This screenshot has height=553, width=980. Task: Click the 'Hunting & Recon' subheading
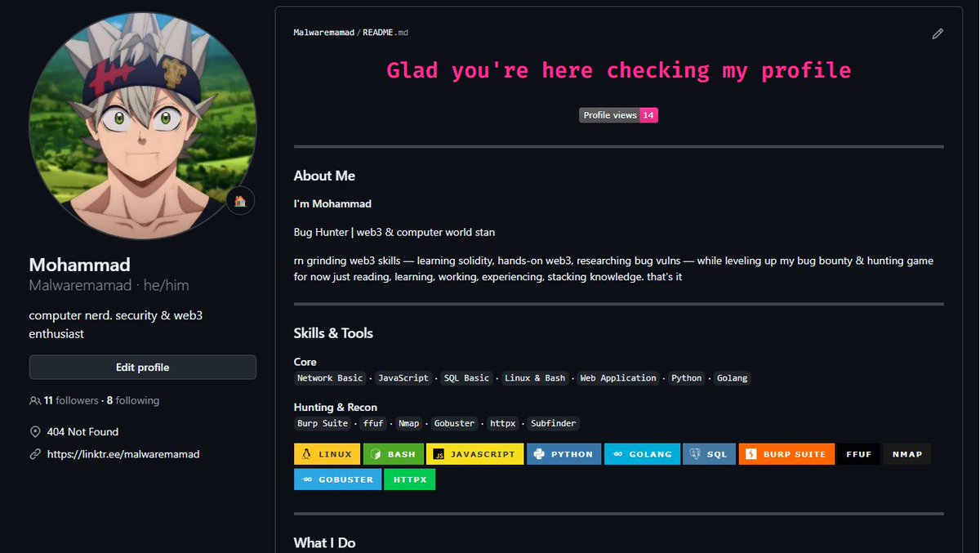(x=336, y=408)
